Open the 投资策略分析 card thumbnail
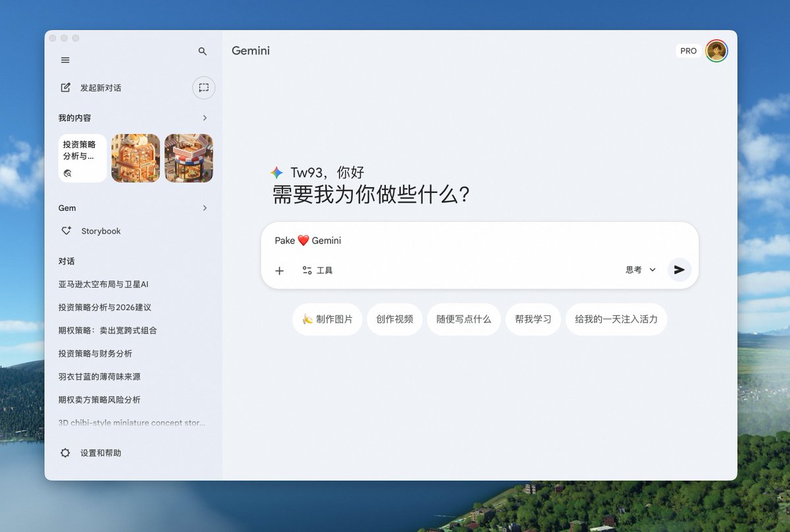 82,158
